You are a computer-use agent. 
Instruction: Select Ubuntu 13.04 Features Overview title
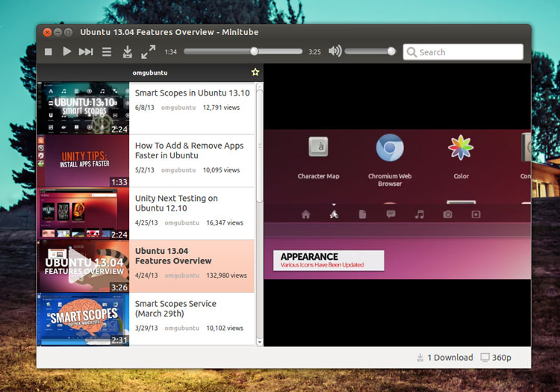173,255
